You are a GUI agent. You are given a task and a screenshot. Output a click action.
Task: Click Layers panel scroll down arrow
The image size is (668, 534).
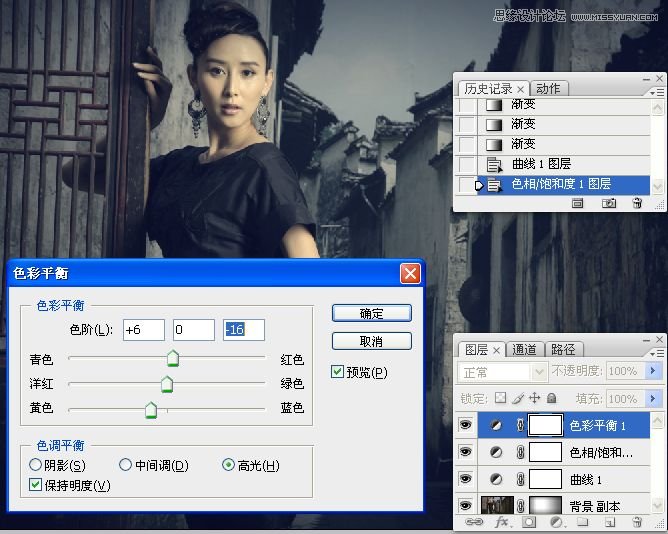pos(657,505)
